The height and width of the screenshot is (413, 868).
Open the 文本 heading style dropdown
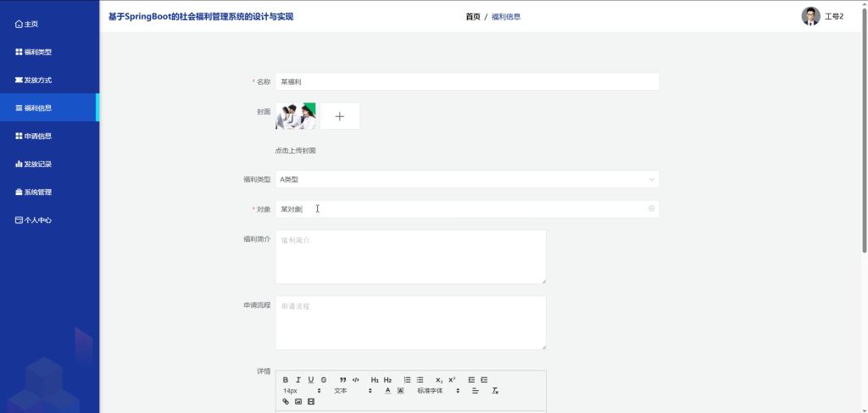pos(353,390)
